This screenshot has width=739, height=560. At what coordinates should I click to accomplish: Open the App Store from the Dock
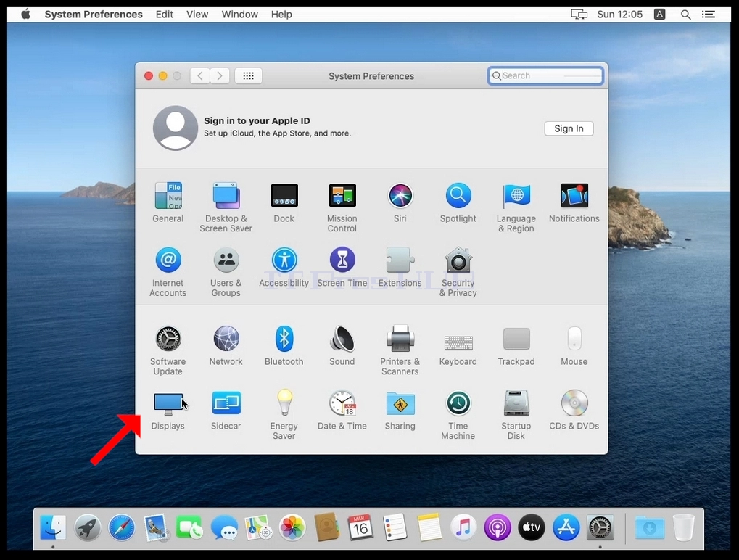[566, 527]
